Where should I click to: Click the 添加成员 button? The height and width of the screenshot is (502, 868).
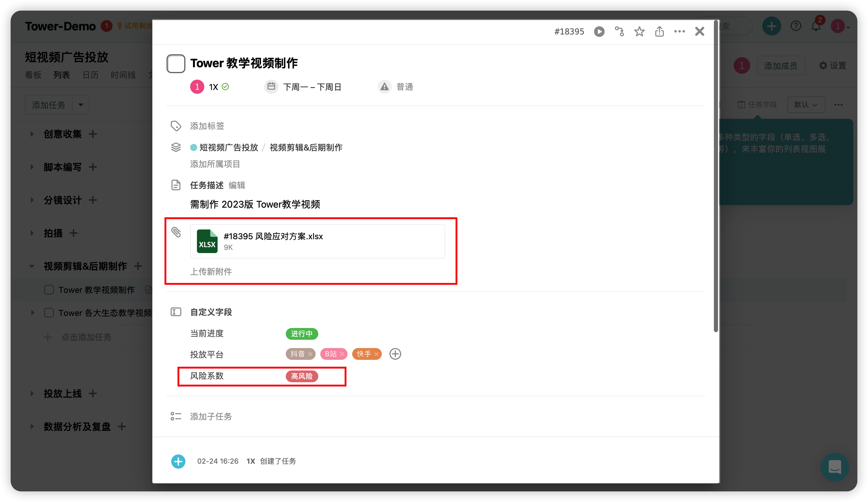pyautogui.click(x=781, y=65)
